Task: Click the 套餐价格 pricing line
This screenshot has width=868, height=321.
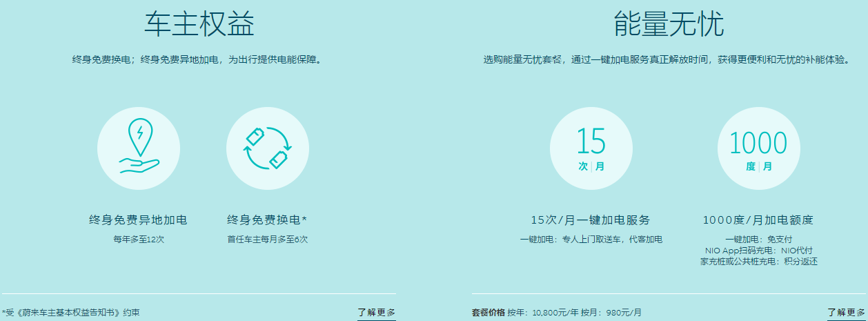Action: 557,313
